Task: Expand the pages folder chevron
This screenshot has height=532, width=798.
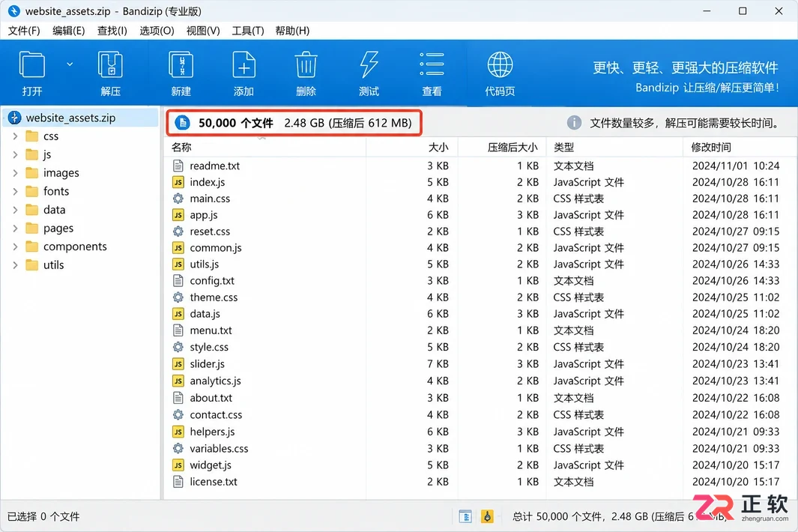Action: (x=15, y=228)
